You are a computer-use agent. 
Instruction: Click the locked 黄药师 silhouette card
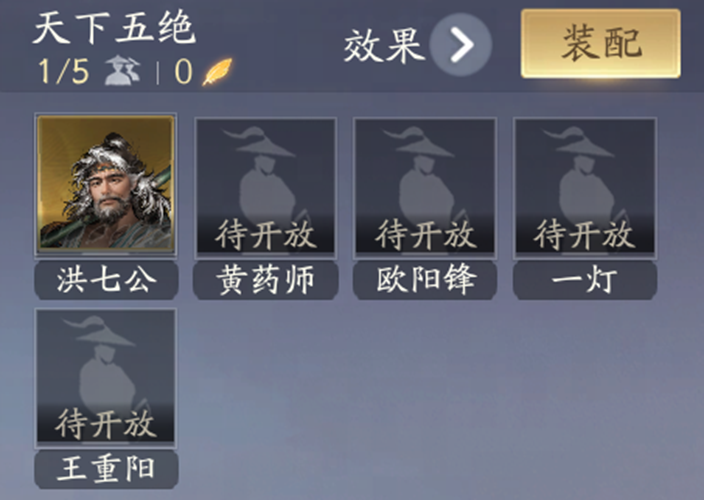(265, 187)
